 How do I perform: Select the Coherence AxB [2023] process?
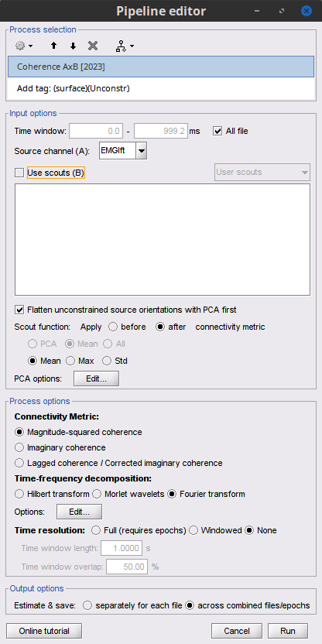pyautogui.click(x=161, y=67)
